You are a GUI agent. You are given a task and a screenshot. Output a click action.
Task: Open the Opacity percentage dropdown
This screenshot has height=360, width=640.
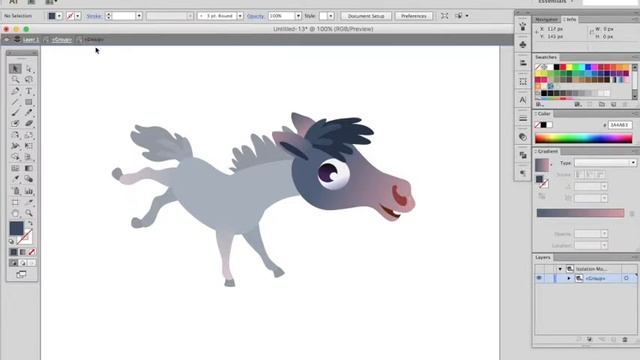coord(298,16)
